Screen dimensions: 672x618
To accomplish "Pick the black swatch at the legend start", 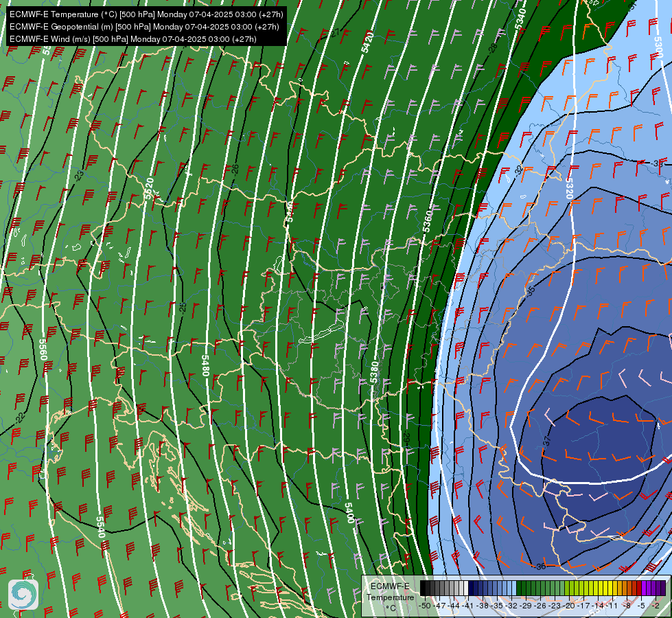I will [422, 588].
